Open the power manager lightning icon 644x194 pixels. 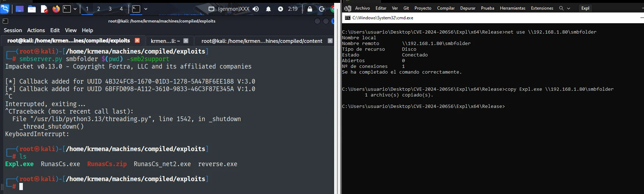point(281,9)
